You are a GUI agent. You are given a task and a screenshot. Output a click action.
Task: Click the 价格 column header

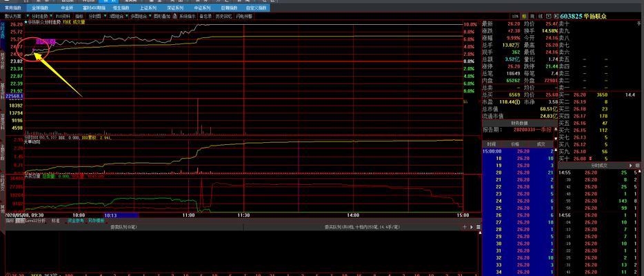[x=515, y=144]
